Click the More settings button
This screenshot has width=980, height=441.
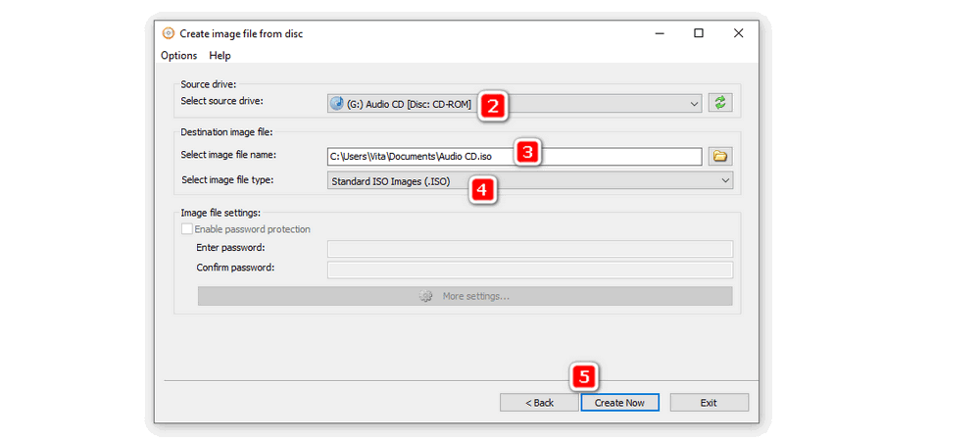[x=465, y=296]
